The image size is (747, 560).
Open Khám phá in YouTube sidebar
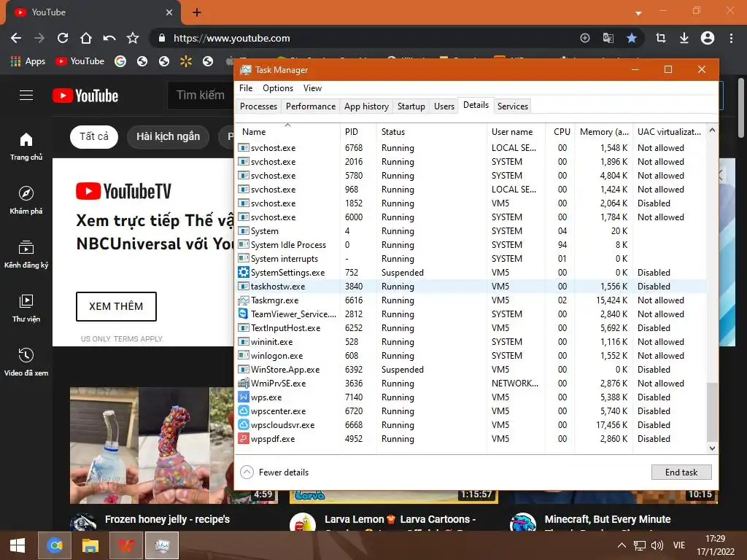[x=26, y=201]
